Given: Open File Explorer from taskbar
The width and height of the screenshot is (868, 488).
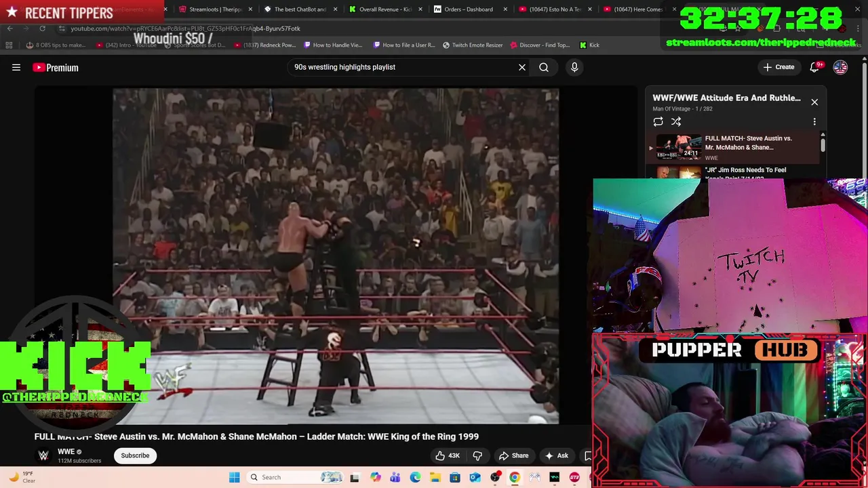Looking at the screenshot, I should click(x=435, y=477).
